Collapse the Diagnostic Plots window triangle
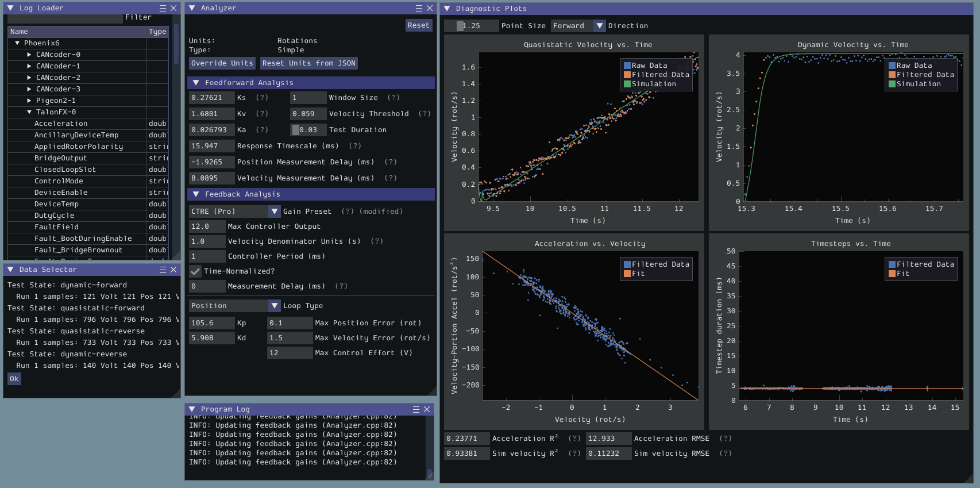Screen dimensions: 980x488 point(447,9)
